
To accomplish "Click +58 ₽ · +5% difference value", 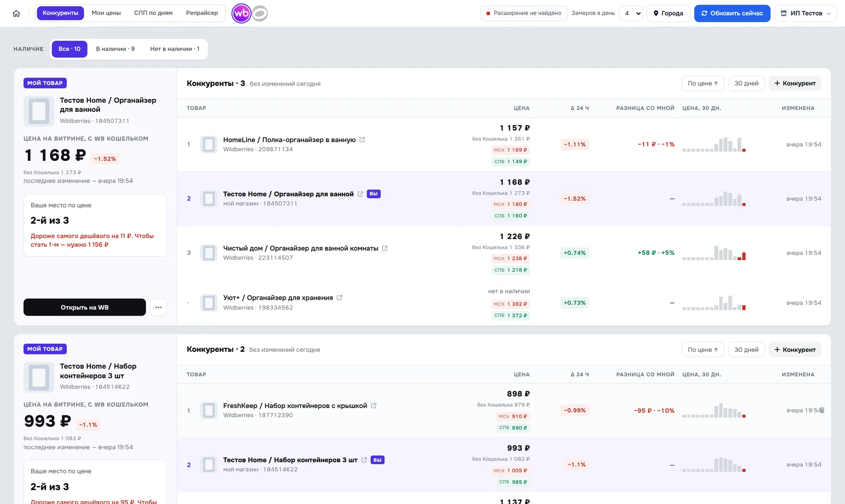I will (656, 253).
